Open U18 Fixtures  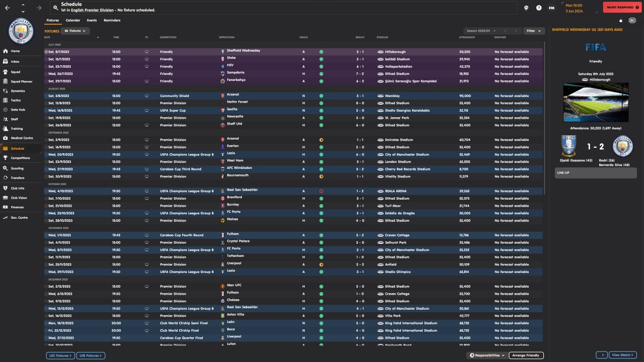tap(91, 355)
